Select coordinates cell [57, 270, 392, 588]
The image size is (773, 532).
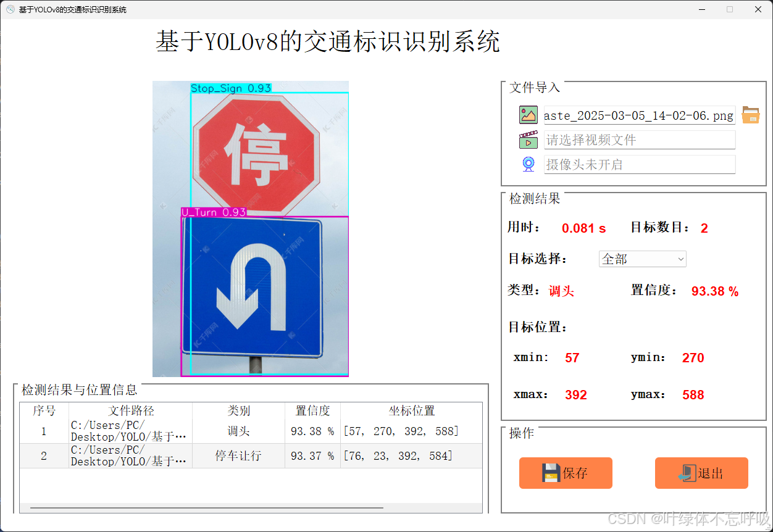coord(412,431)
